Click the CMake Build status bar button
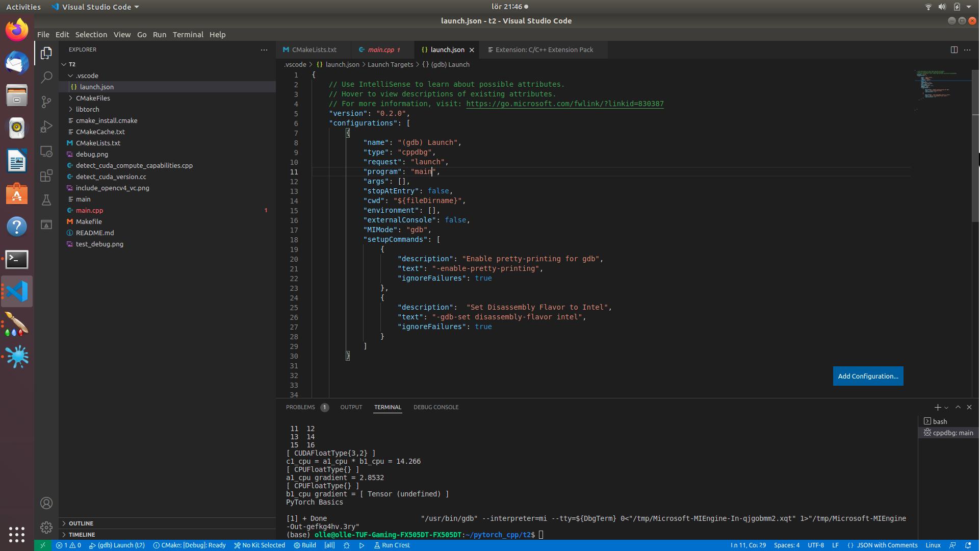 [x=305, y=545]
